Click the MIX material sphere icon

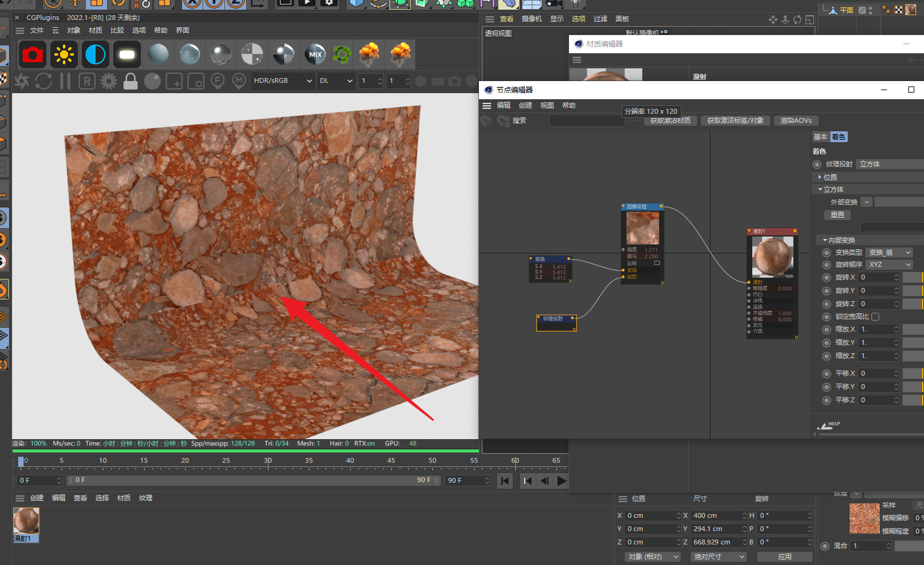(x=315, y=55)
